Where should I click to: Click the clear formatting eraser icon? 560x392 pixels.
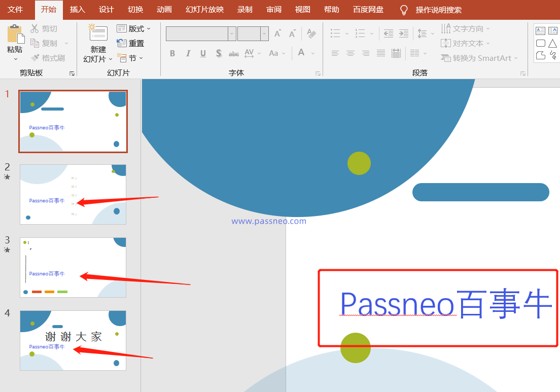pos(311,34)
